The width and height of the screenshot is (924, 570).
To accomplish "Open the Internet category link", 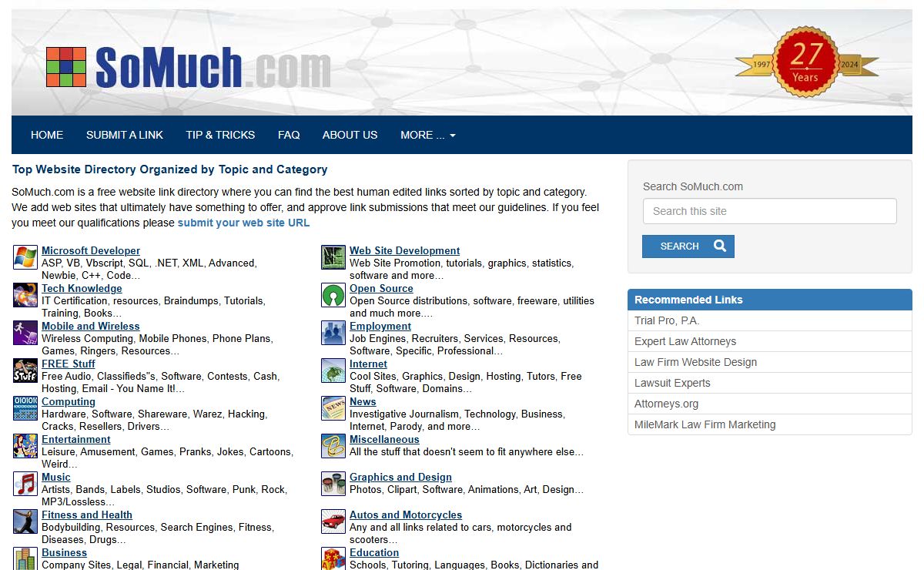I will (x=368, y=364).
